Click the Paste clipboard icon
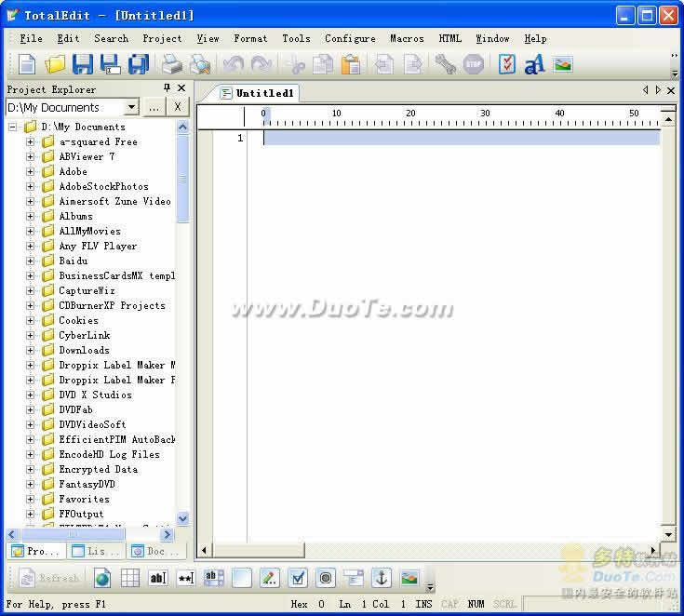This screenshot has width=684, height=616. [351, 64]
